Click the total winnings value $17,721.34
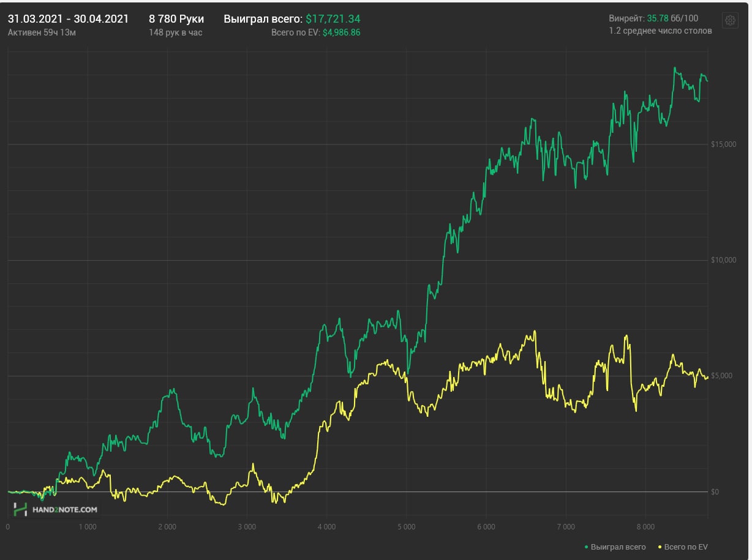 333,19
